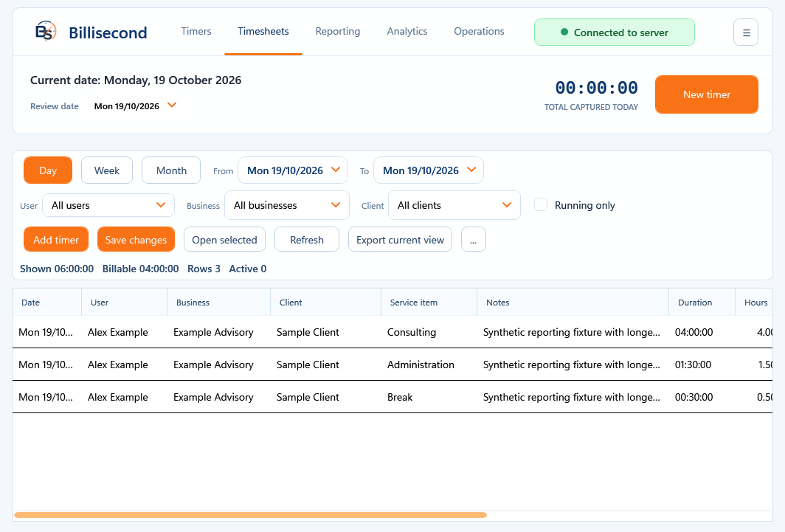Click the Billisecond logo icon
Viewport: 785px width, 532px height.
tap(46, 32)
